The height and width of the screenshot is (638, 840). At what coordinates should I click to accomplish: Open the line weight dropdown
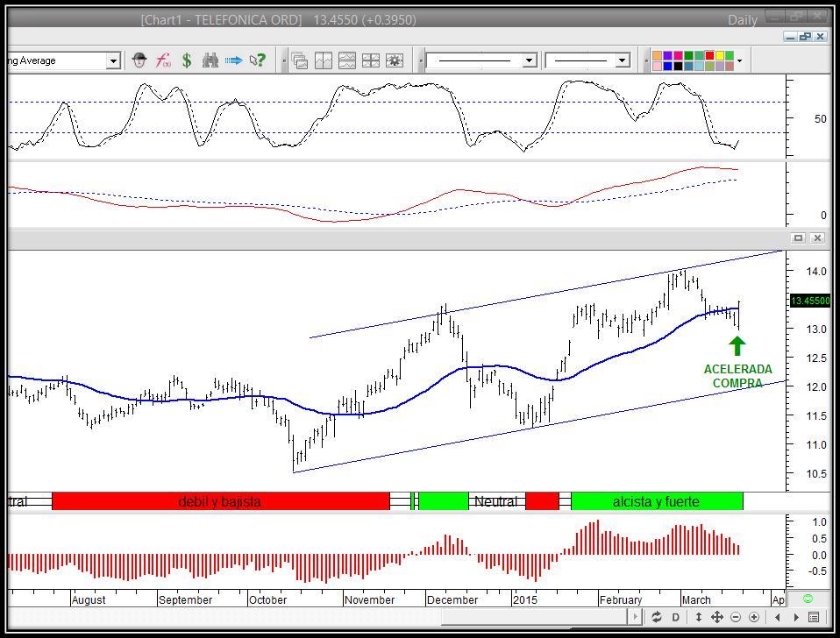pos(622,60)
